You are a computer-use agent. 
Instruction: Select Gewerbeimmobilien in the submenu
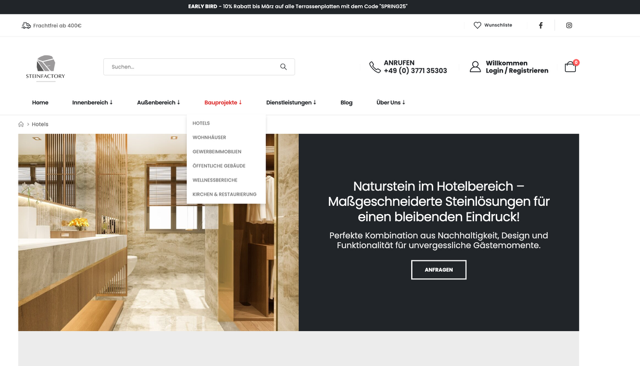217,152
